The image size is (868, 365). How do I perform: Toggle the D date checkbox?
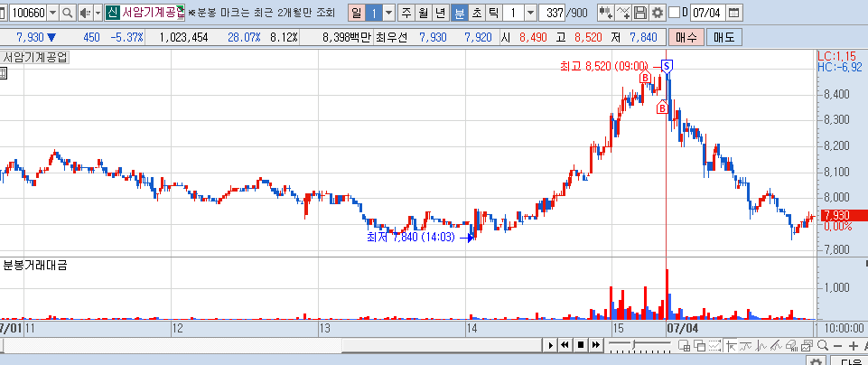(674, 12)
